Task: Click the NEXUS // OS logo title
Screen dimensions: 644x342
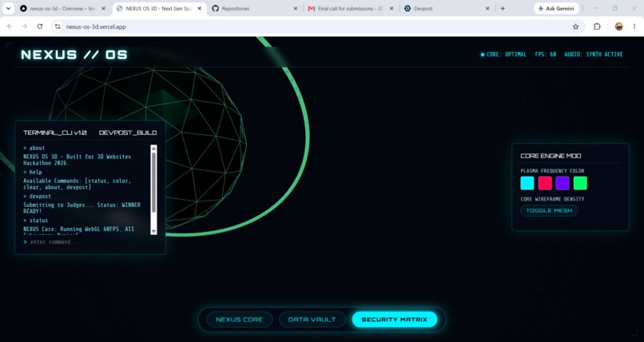Action: (x=74, y=54)
